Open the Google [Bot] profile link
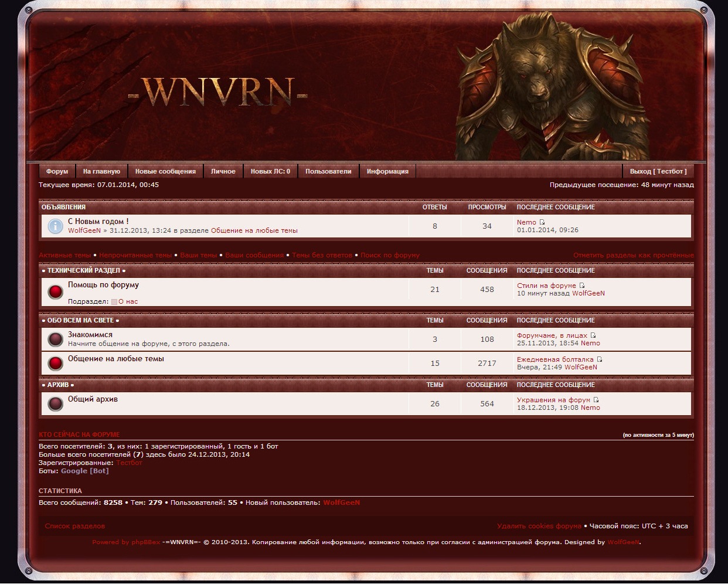This screenshot has width=728, height=584. coord(84,471)
